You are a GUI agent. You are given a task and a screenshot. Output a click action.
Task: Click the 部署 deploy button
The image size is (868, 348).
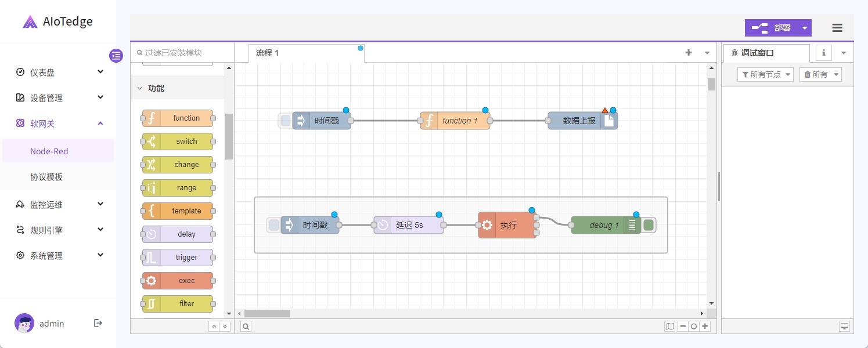click(772, 28)
